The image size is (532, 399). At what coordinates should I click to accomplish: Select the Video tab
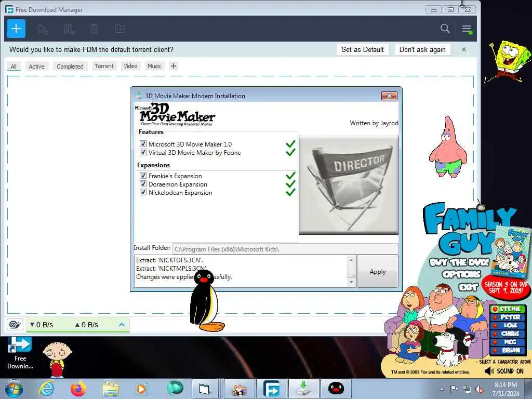130,66
